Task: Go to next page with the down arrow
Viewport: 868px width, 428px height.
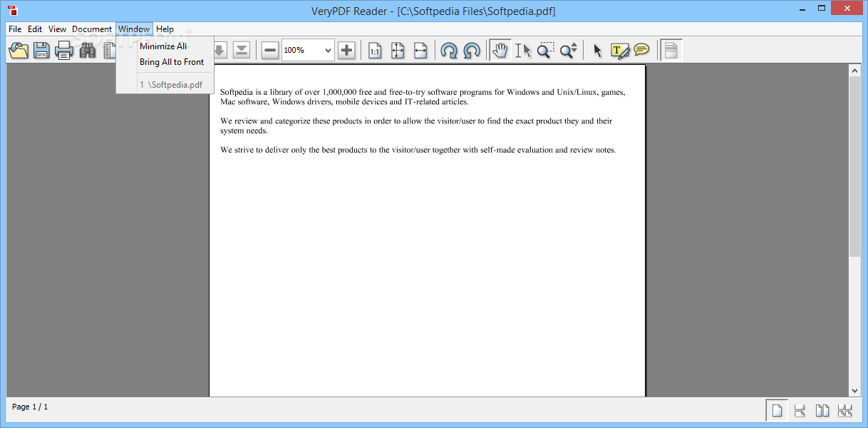Action: point(219,50)
